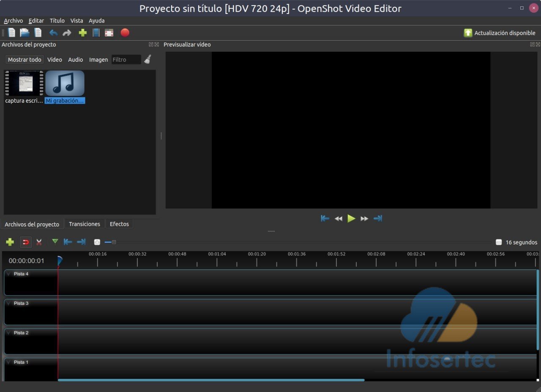Clear the filter with the broom icon
This screenshot has height=392, width=541.
[148, 60]
